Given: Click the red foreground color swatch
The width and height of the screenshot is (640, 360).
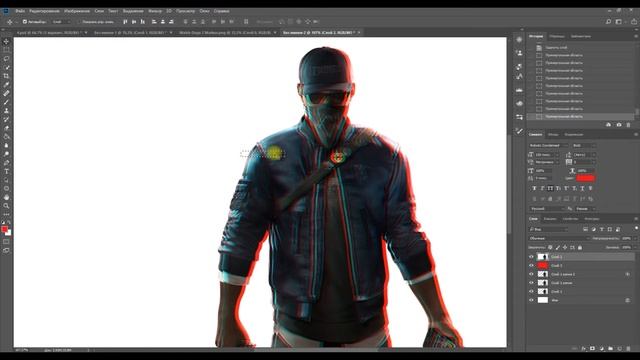Looking at the screenshot, I should pyautogui.click(x=4, y=229).
